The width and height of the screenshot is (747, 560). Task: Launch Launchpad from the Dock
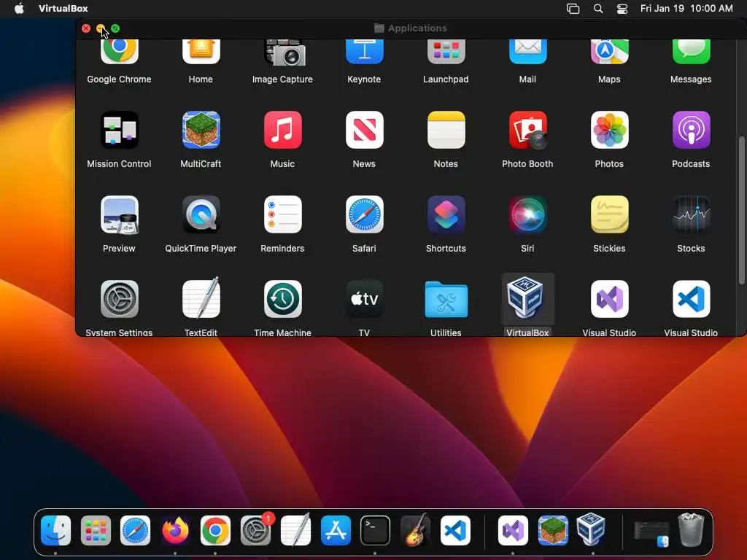click(96, 530)
